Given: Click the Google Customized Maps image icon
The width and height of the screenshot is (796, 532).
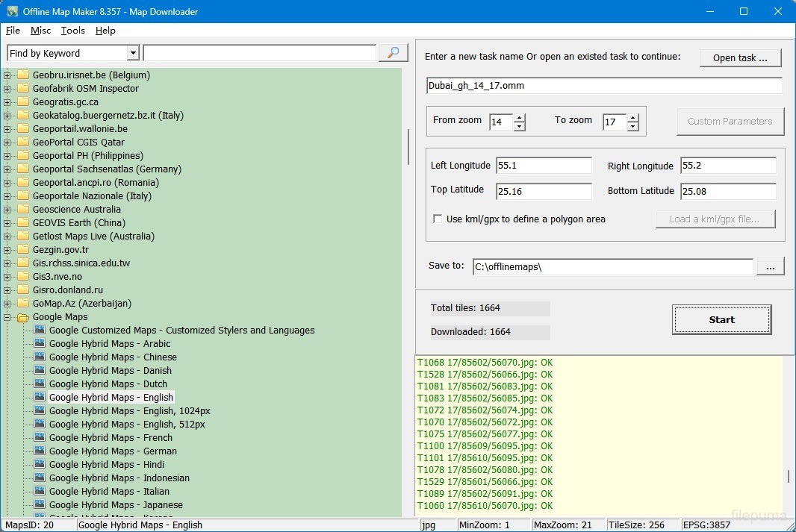Looking at the screenshot, I should click(x=40, y=331).
